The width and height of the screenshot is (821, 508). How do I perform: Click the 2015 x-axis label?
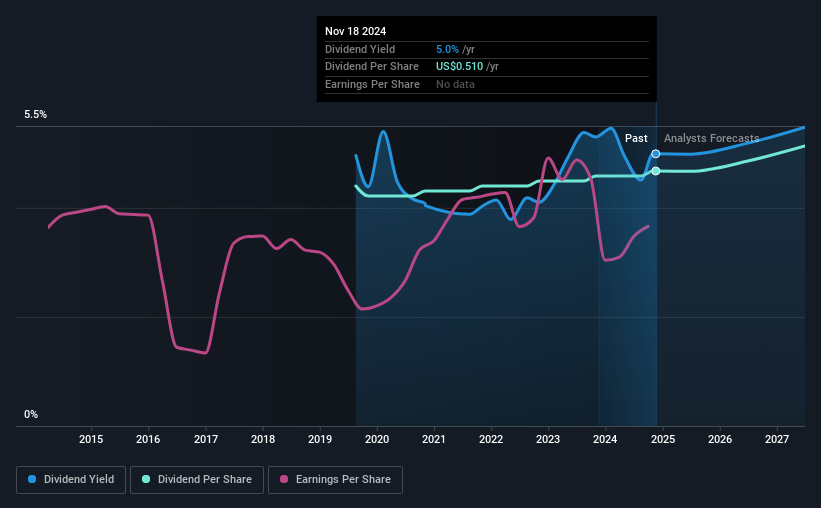[x=91, y=439]
